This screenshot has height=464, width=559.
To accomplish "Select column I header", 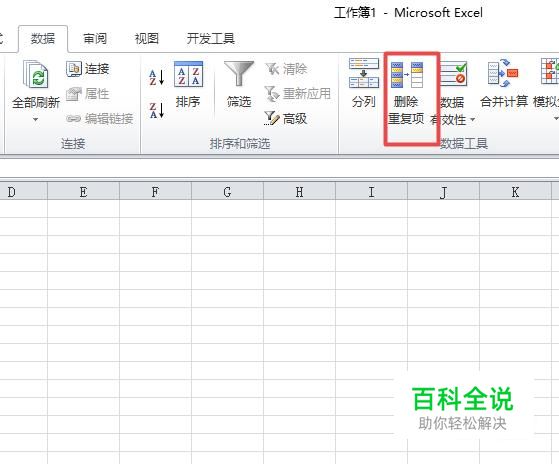I will (371, 192).
